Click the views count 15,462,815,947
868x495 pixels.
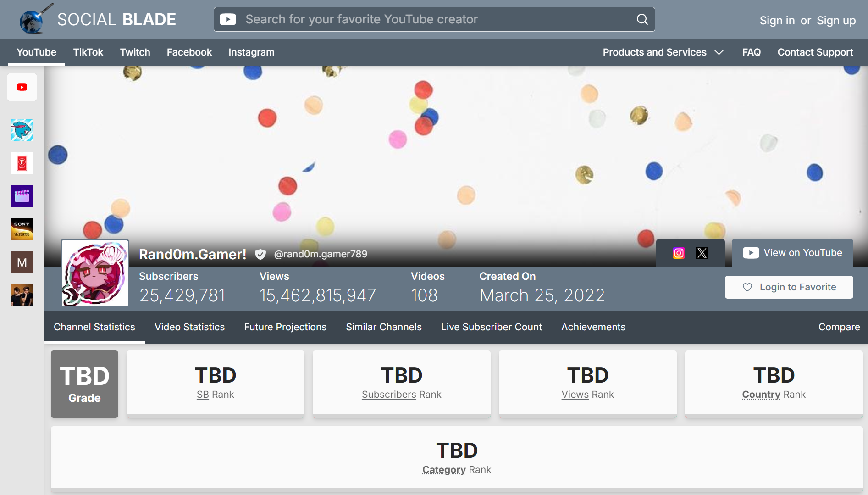(318, 295)
